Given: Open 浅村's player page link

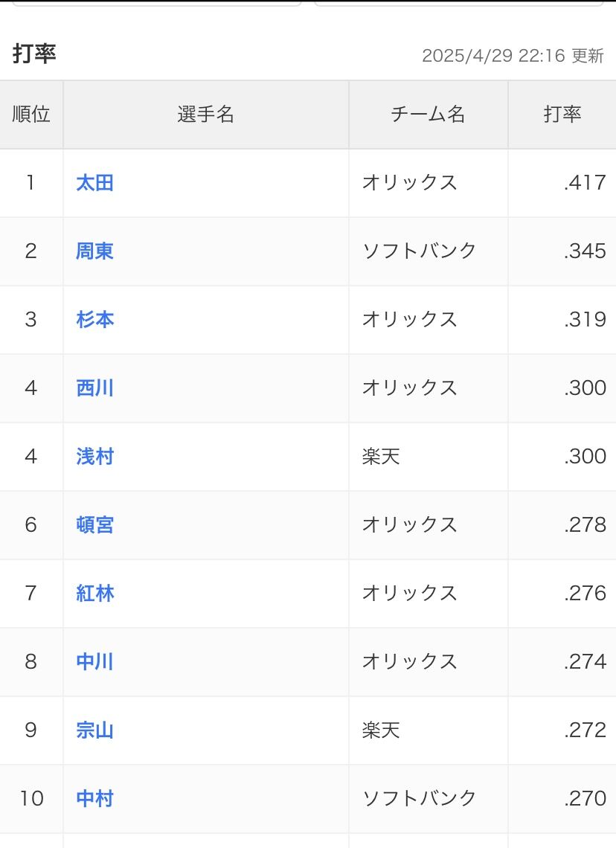Looking at the screenshot, I should pos(94,457).
